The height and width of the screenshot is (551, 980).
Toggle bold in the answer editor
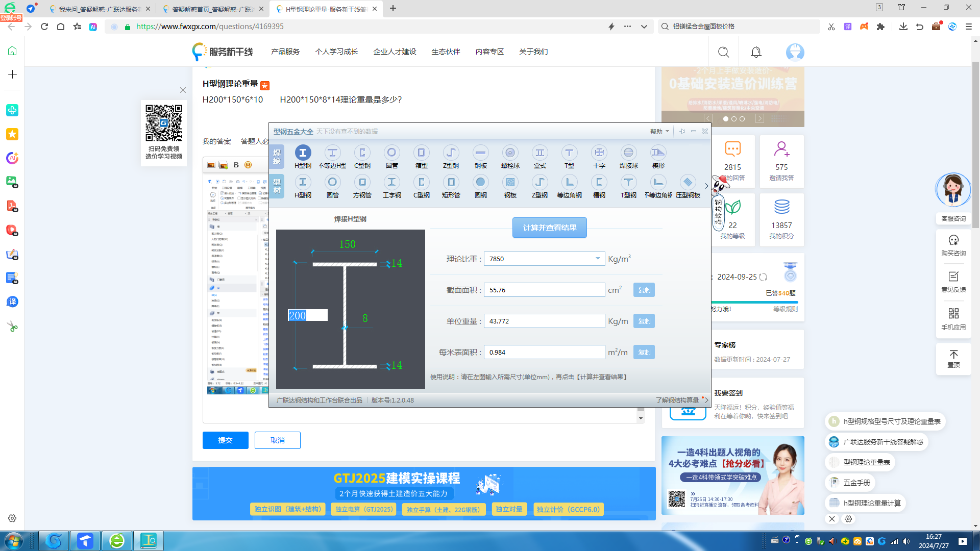(236, 165)
